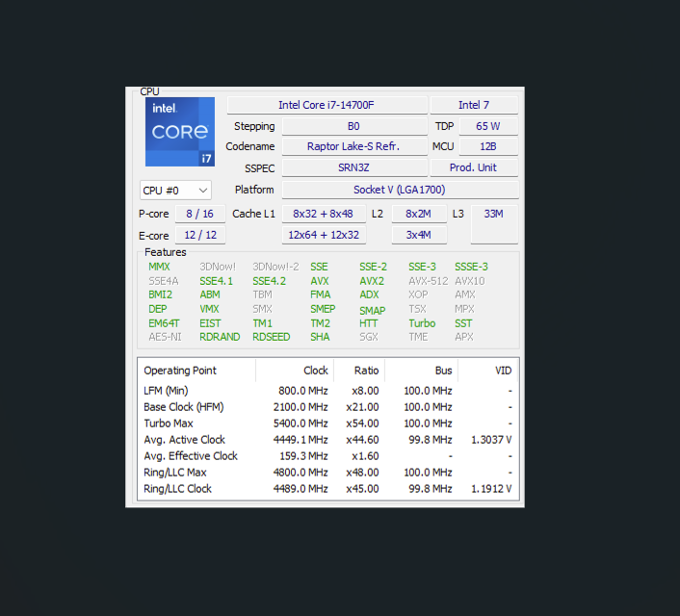Image resolution: width=680 pixels, height=616 pixels.
Task: Click the Socket V (LGA1700) platform field
Action: (400, 190)
